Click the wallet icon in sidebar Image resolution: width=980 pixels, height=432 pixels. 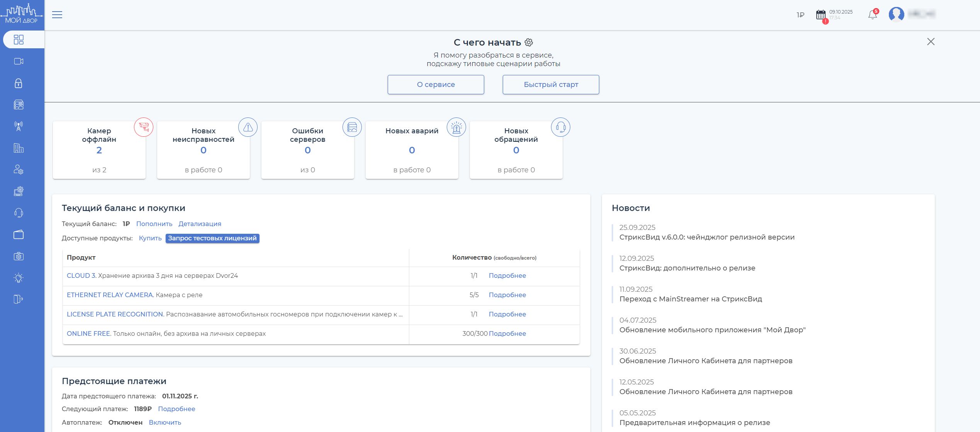pyautogui.click(x=19, y=235)
